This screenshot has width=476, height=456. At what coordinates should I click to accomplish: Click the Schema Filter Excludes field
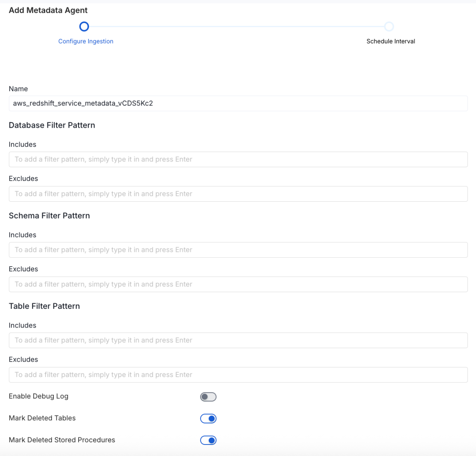click(238, 284)
